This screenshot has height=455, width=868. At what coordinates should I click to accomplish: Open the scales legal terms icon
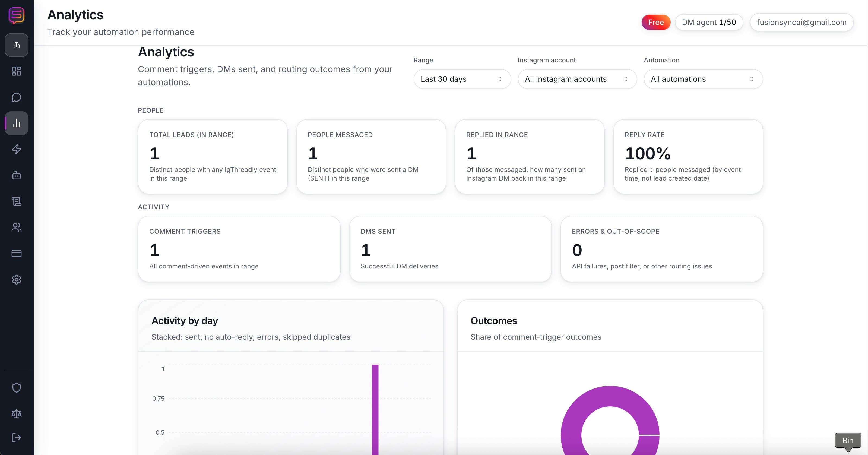pos(17,414)
